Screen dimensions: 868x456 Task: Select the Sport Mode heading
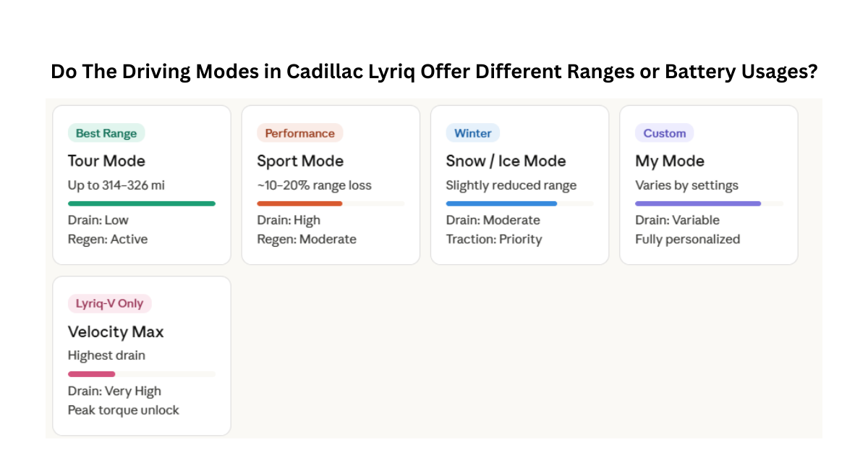pyautogui.click(x=300, y=161)
